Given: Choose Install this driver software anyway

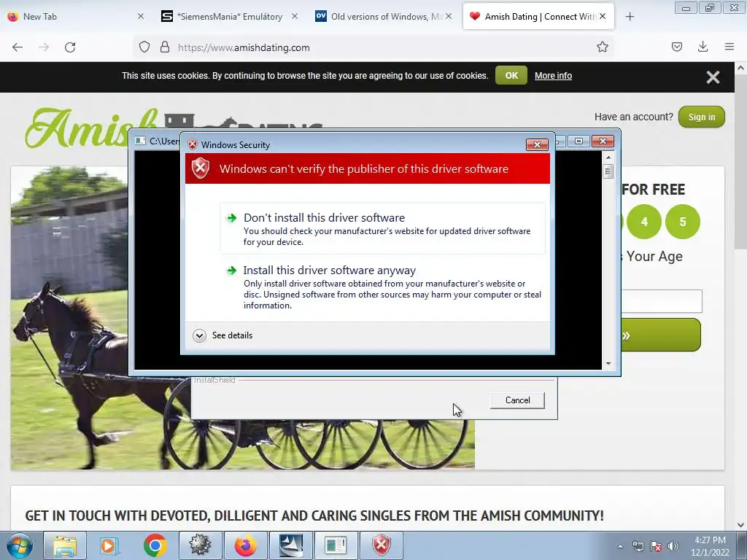Looking at the screenshot, I should coord(382,287).
